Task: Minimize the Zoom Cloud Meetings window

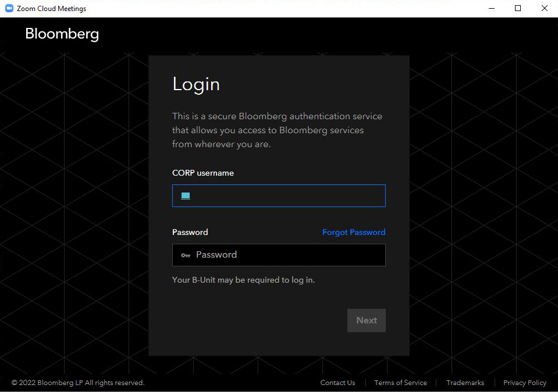Action: [491, 9]
